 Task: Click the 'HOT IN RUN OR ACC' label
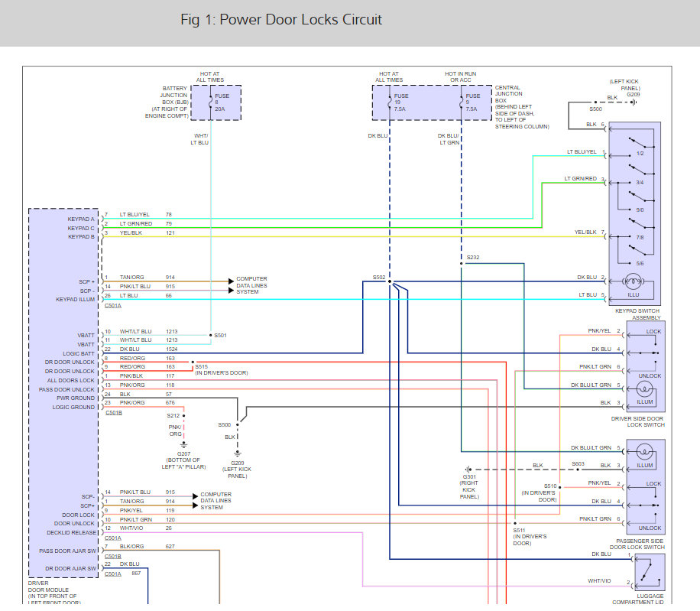click(460, 76)
